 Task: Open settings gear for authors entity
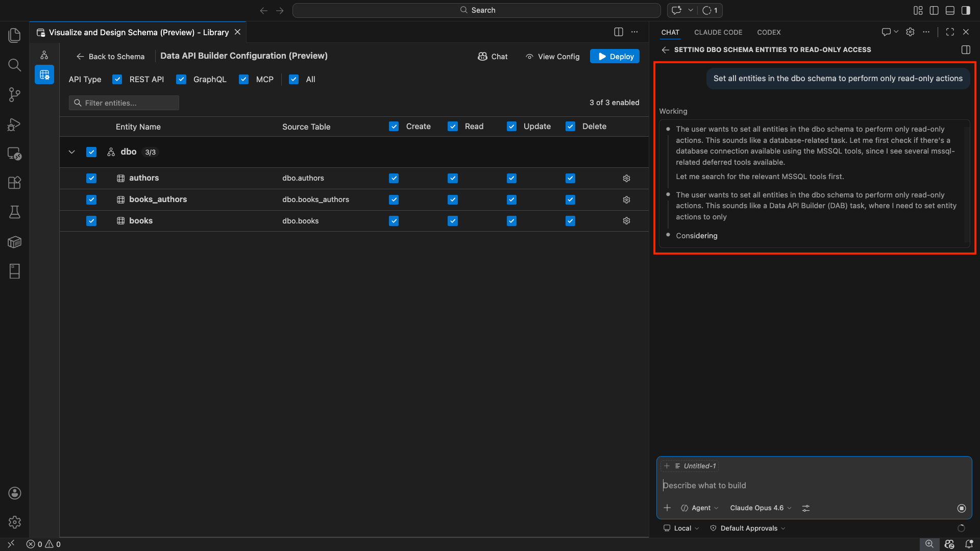626,179
